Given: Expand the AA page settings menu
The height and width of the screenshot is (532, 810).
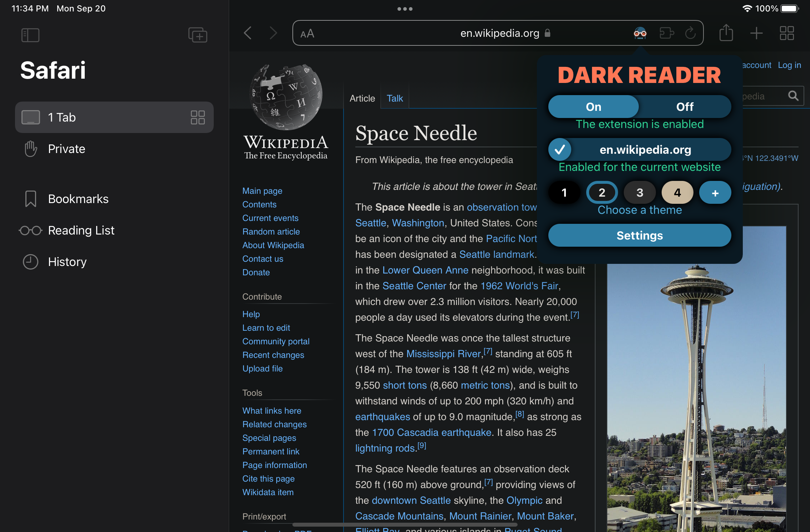Looking at the screenshot, I should [307, 33].
